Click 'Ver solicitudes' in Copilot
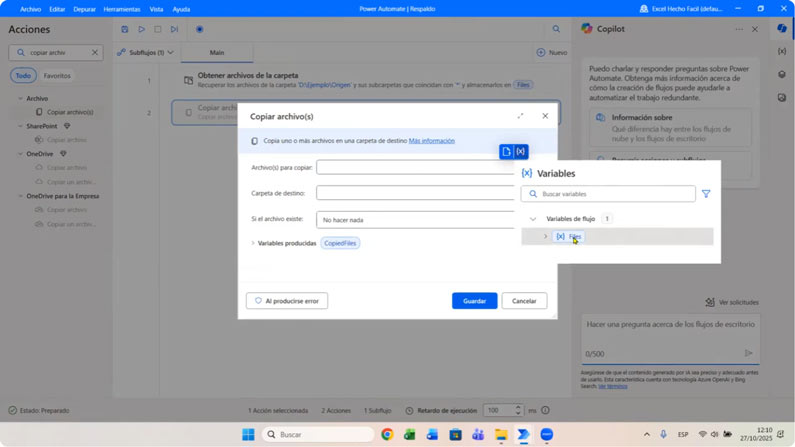 coord(732,302)
